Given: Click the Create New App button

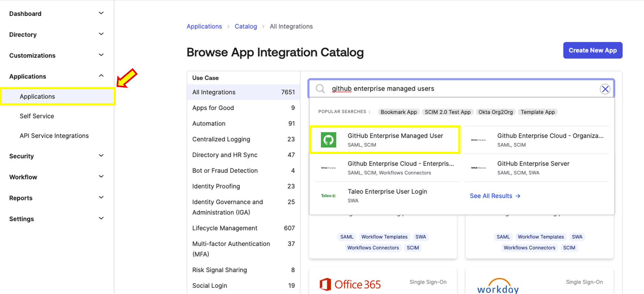Looking at the screenshot, I should point(593,50).
